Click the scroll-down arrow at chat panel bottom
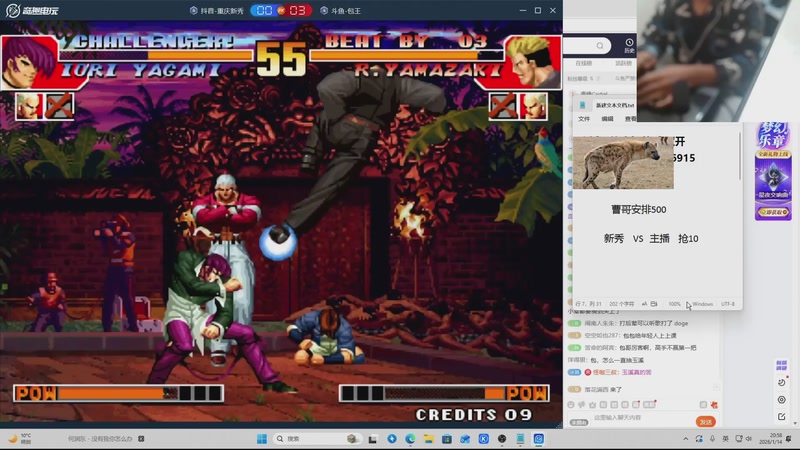 click(794, 423)
